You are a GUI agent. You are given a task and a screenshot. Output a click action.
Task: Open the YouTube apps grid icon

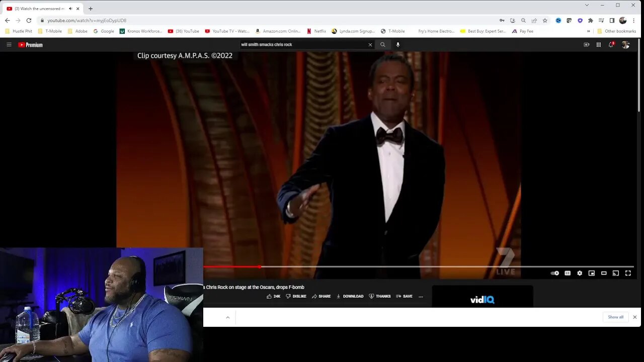pyautogui.click(x=599, y=45)
